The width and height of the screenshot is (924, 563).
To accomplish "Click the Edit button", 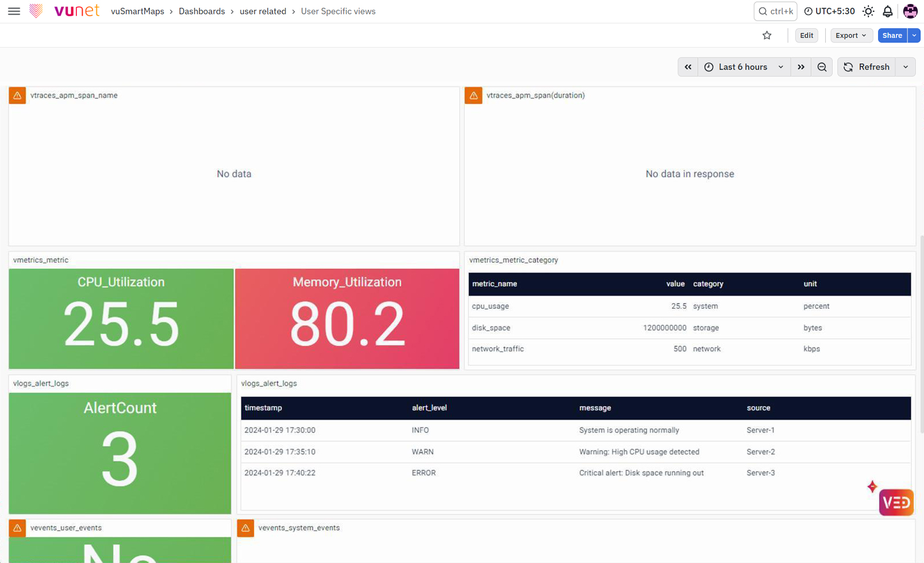I will click(x=807, y=35).
